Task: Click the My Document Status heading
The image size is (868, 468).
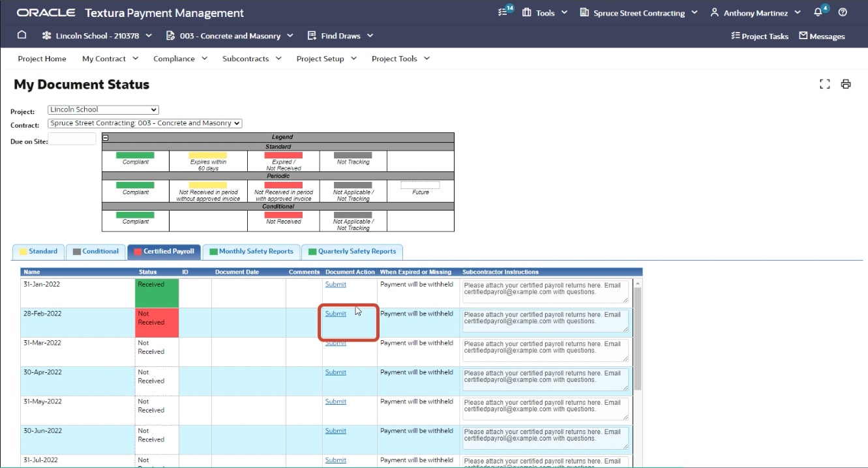Action: (x=82, y=85)
